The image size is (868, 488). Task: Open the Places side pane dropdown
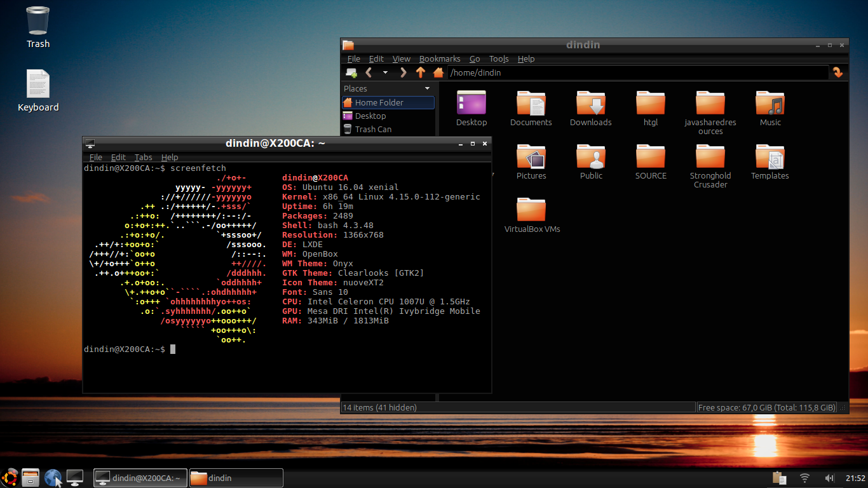click(x=427, y=88)
